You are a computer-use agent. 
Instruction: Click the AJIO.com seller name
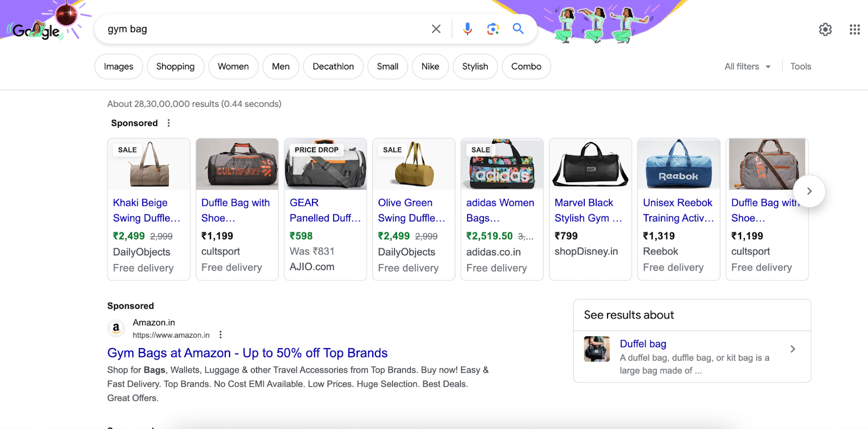(x=312, y=267)
